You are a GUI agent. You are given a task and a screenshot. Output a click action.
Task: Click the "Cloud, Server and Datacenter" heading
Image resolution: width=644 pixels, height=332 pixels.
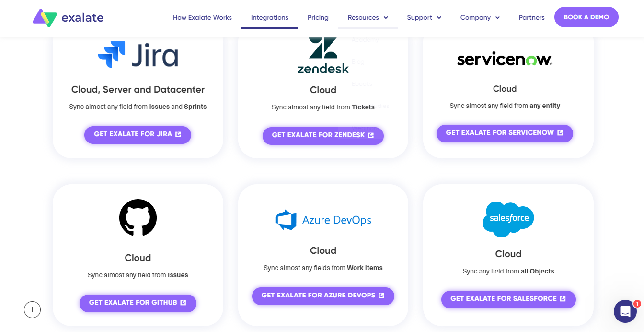(138, 90)
